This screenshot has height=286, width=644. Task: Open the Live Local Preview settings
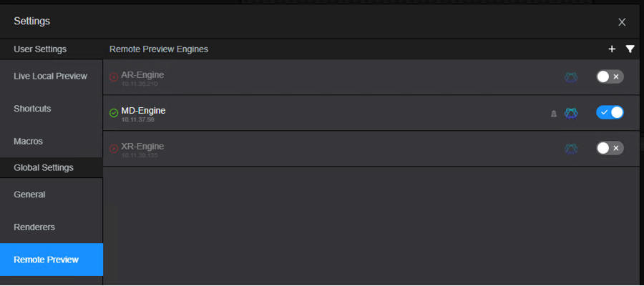(x=51, y=76)
